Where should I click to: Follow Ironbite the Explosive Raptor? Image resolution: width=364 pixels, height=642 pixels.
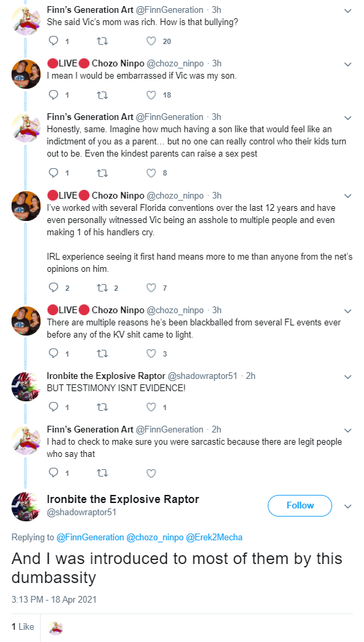tap(300, 506)
